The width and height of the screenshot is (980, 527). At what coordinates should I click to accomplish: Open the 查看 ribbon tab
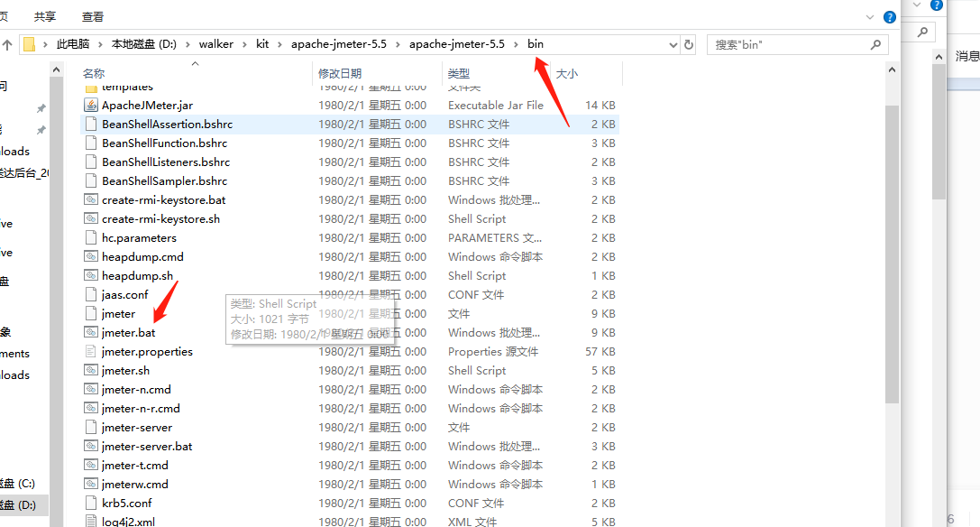[93, 17]
